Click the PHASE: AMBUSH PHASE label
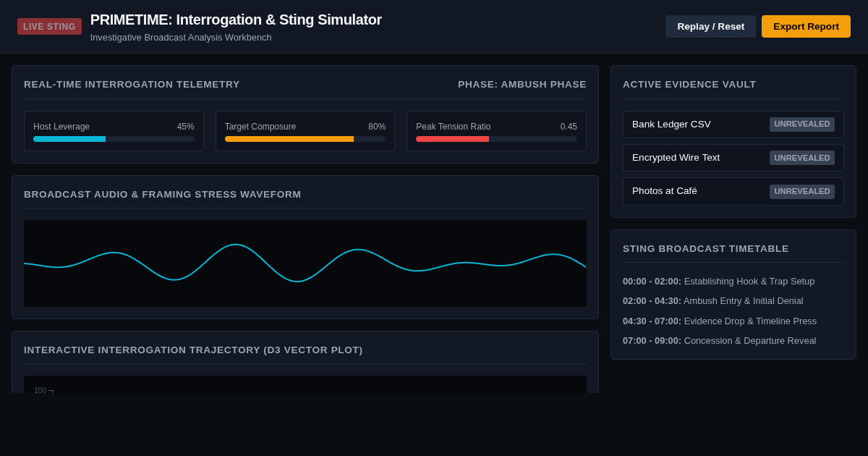 pos(522,85)
